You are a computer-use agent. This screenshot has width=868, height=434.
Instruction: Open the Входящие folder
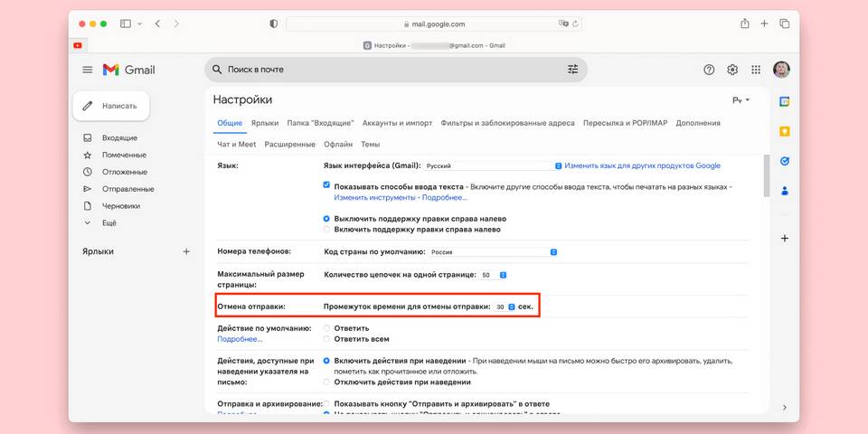[x=119, y=137]
